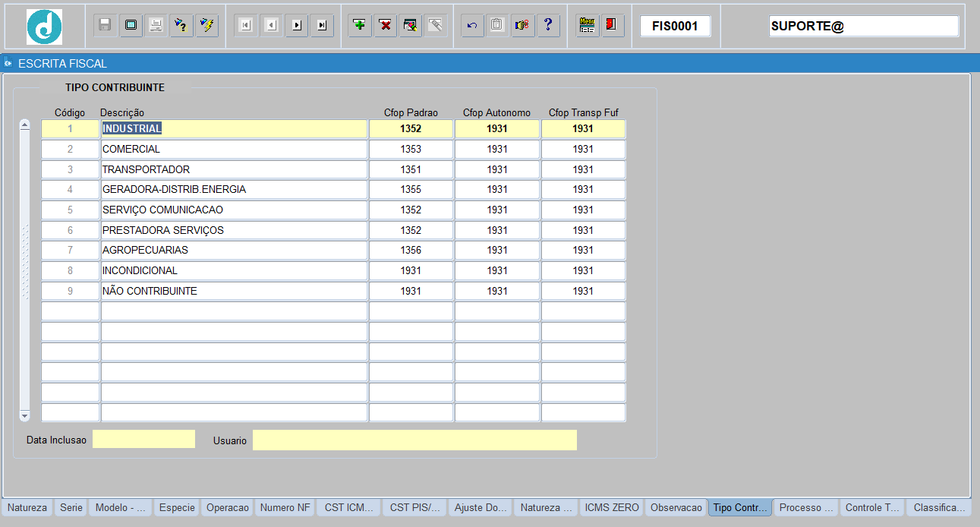Switch to the Natureza tab
Viewport: 980px width, 527px height.
click(27, 508)
